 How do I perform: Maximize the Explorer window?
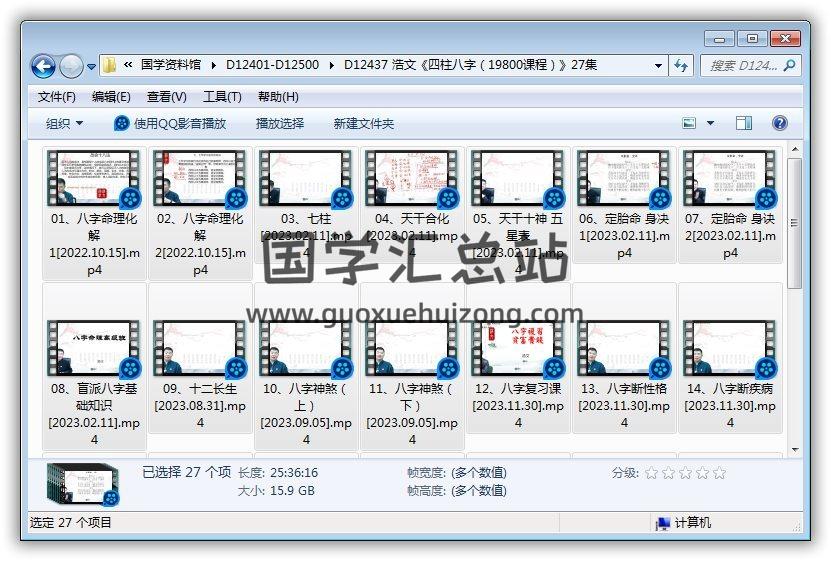click(x=752, y=39)
